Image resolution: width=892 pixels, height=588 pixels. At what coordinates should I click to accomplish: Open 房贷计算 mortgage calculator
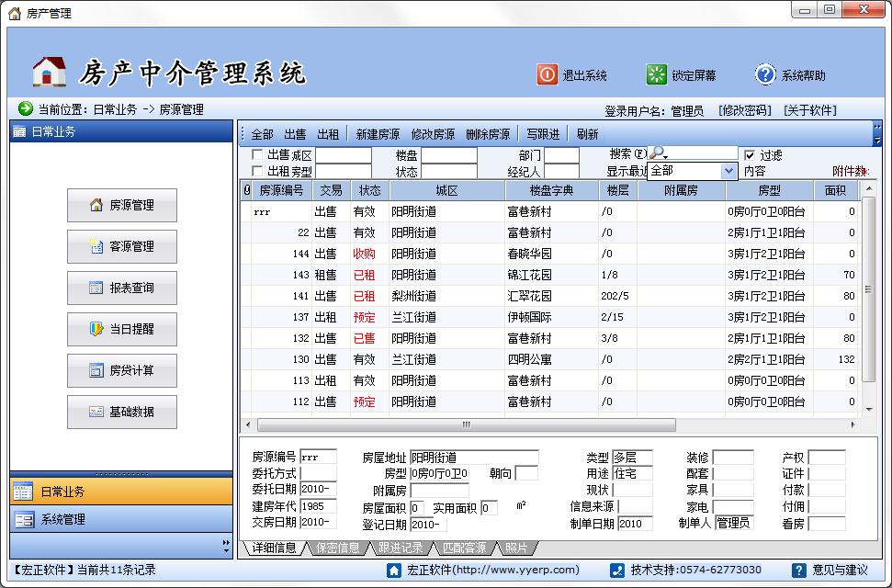point(122,371)
